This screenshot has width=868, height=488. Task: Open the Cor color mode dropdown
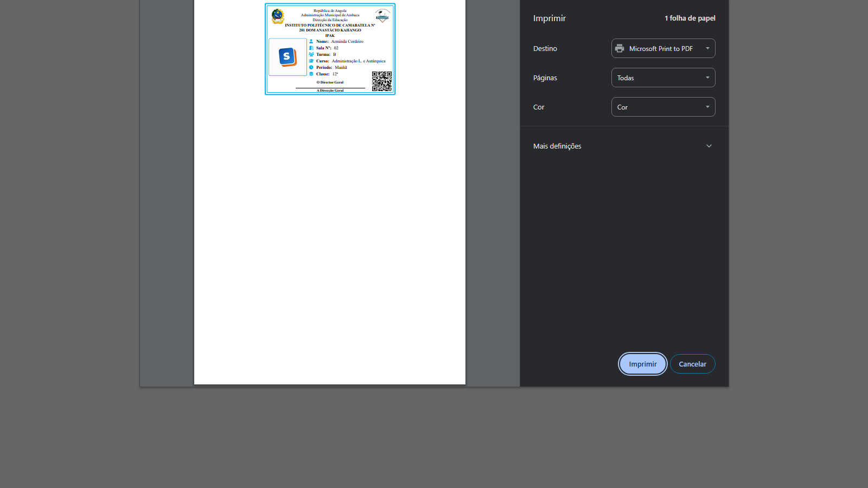coord(663,107)
